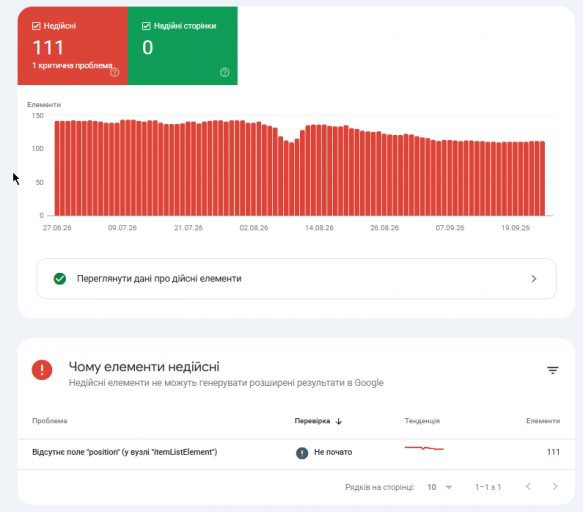Open help icon in green card

click(x=225, y=72)
